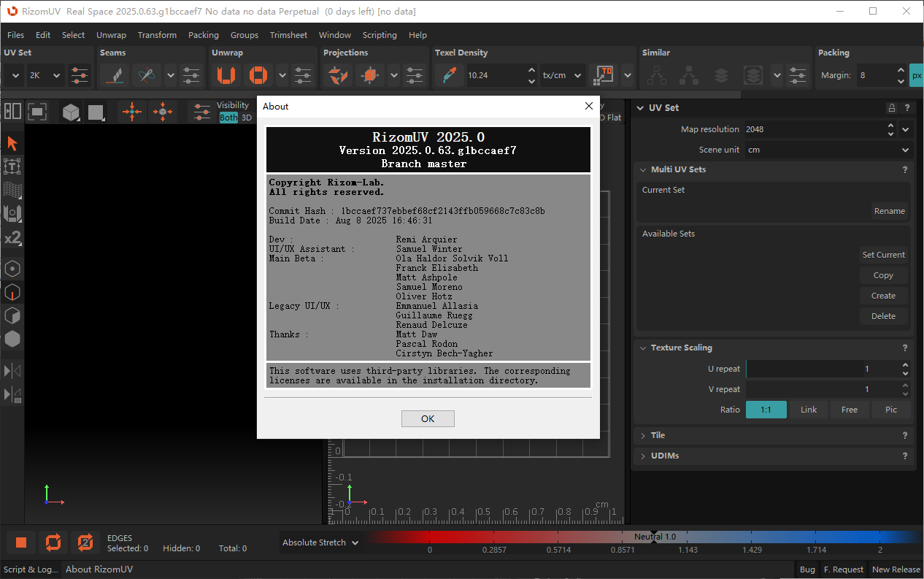Toggle the 1:1 Ratio option

pyautogui.click(x=766, y=410)
